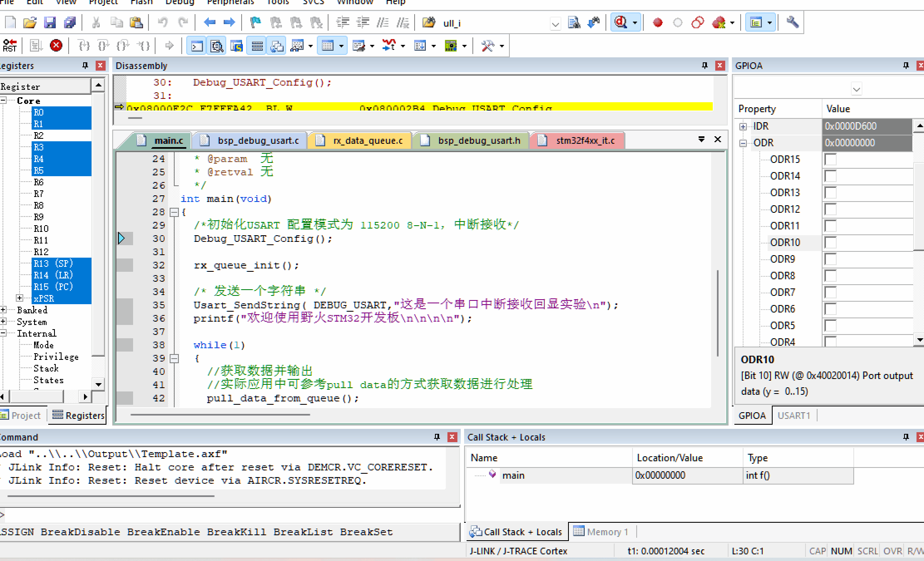
Task: Open the Configuration wrench icon
Action: pos(792,22)
